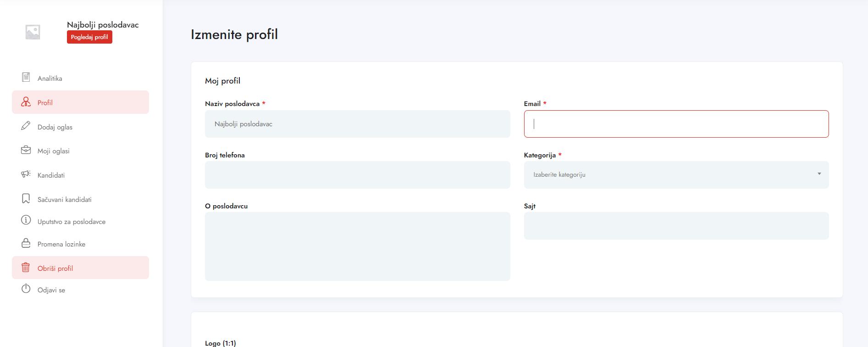
Task: Select the Uputstvo za poslodavce link
Action: (x=72, y=222)
